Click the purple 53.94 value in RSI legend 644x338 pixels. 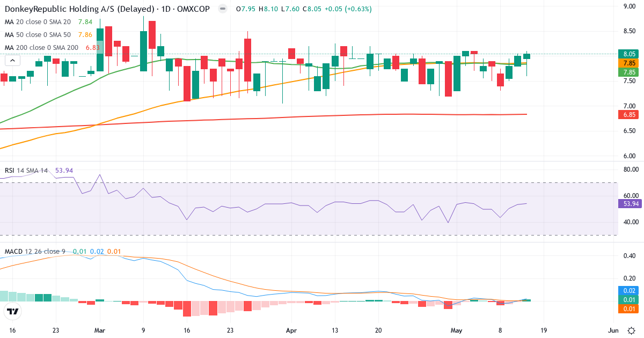[x=64, y=171]
